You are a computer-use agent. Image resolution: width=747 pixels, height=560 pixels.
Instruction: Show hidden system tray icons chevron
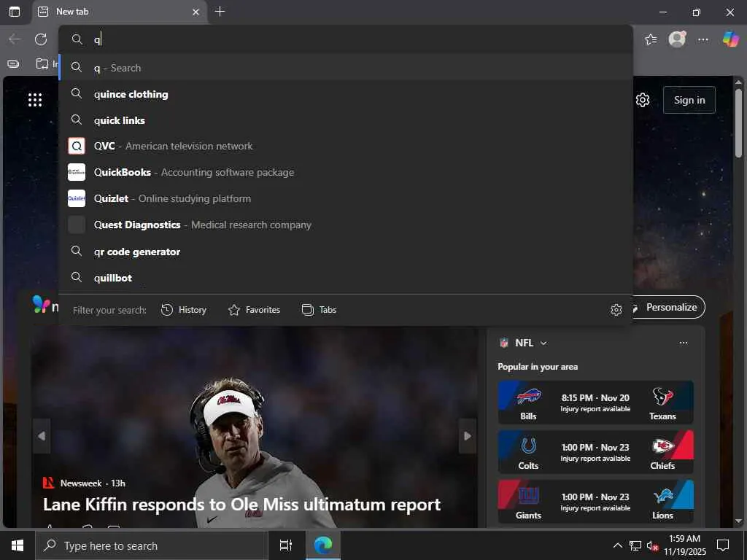click(617, 545)
